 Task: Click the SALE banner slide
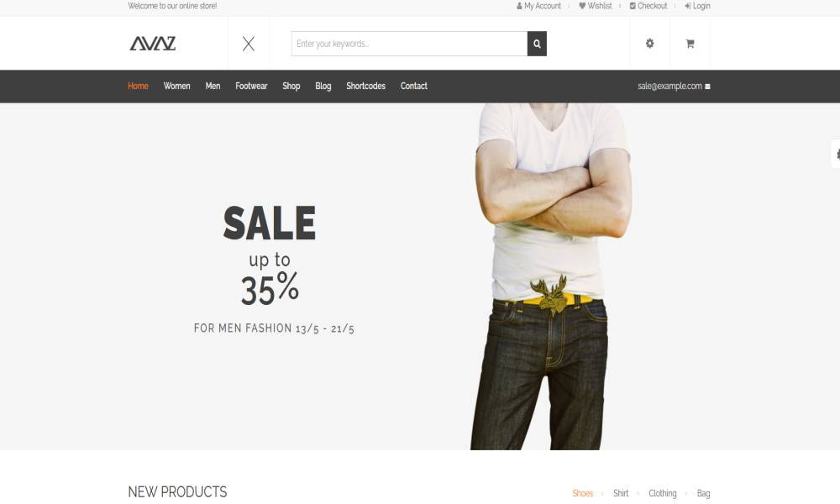(x=420, y=276)
